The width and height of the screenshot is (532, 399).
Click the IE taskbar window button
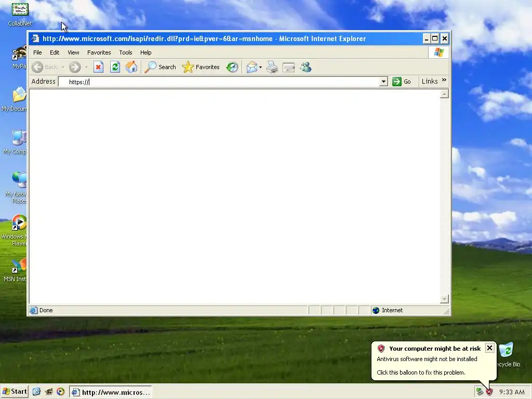[111, 392]
